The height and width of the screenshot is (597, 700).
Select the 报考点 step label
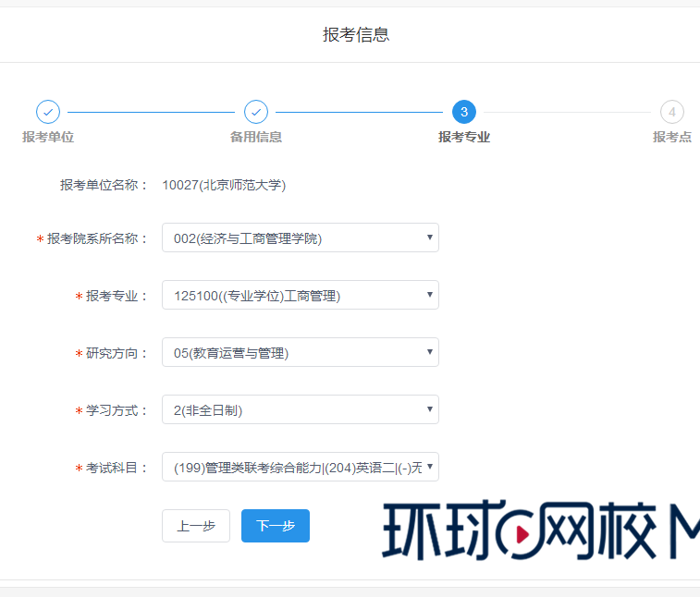[x=672, y=137]
